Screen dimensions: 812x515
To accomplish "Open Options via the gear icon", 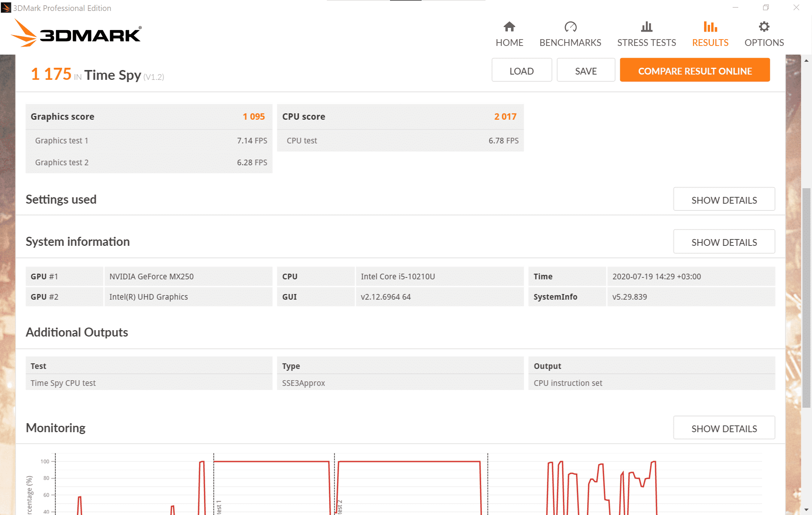I will (764, 27).
